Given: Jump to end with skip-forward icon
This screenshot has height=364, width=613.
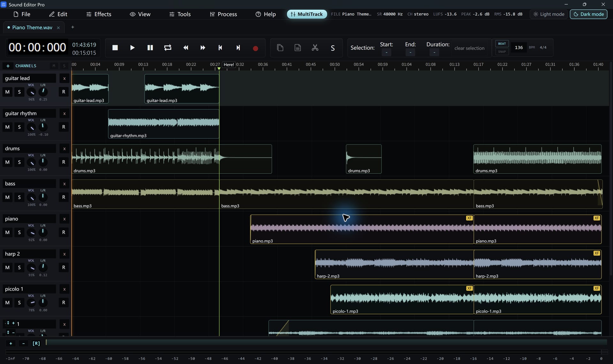Looking at the screenshot, I should click(238, 48).
